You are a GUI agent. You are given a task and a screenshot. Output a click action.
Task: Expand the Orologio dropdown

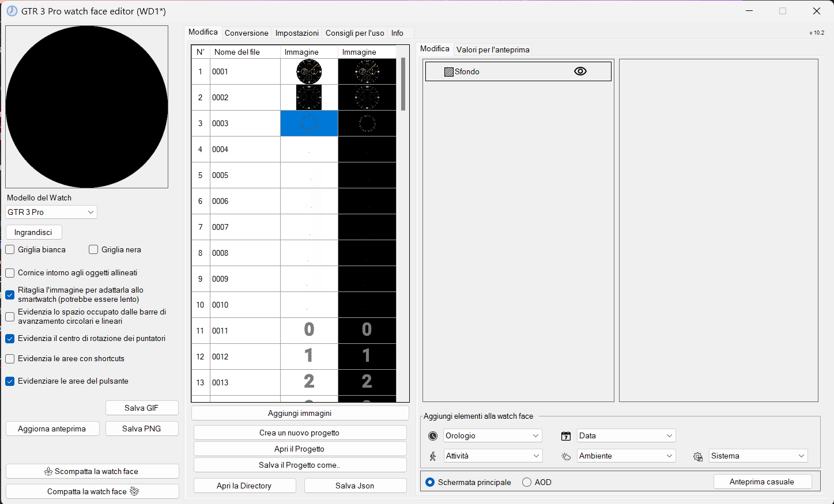click(x=492, y=435)
